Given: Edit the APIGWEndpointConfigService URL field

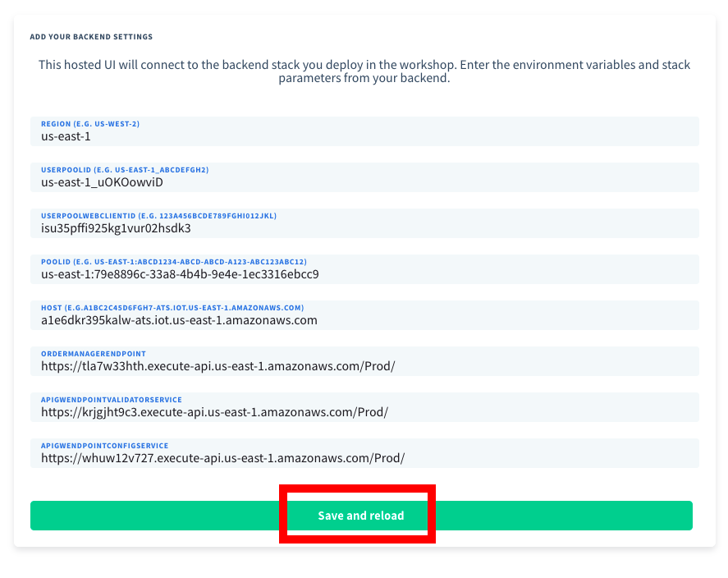Looking at the screenshot, I should tap(364, 453).
